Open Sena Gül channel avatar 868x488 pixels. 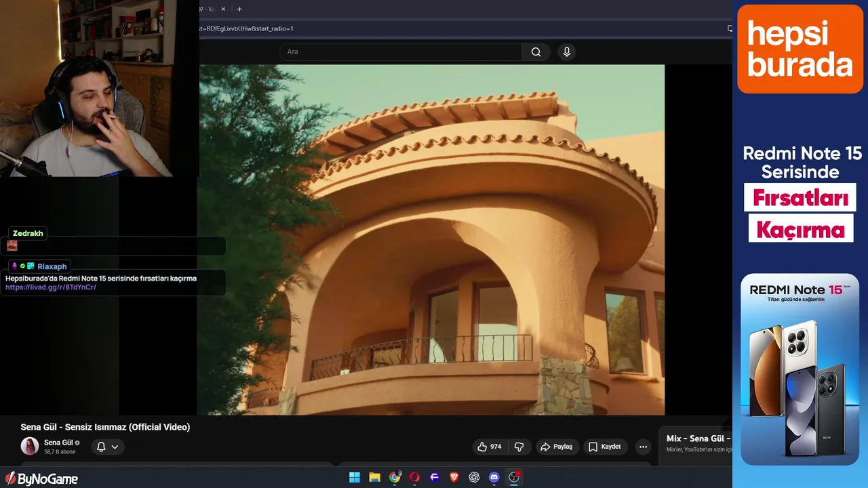pyautogui.click(x=30, y=446)
